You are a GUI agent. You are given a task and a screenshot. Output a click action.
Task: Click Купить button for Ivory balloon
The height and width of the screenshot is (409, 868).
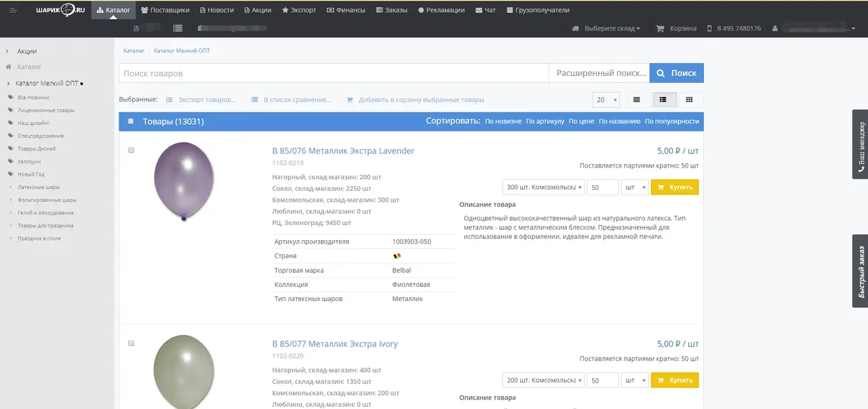pos(675,381)
